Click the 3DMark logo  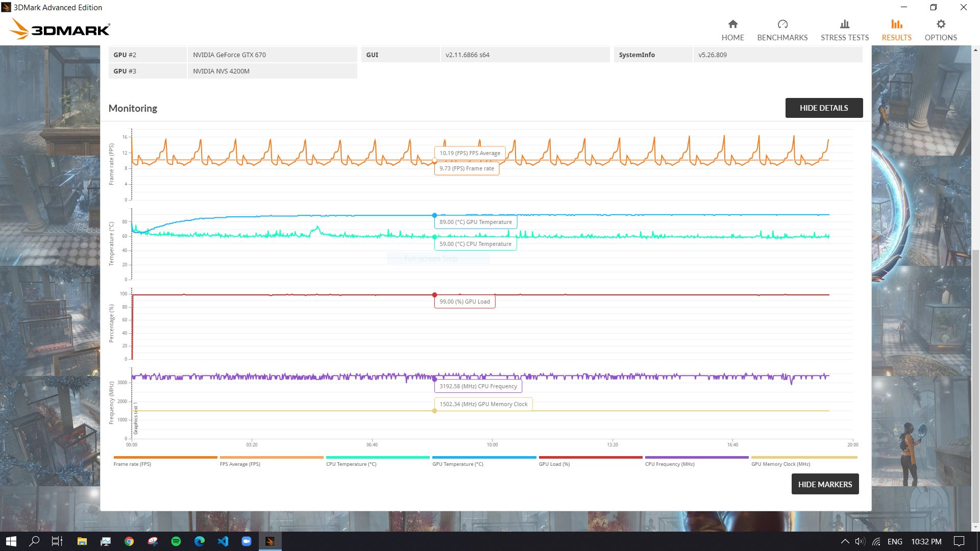pos(60,29)
